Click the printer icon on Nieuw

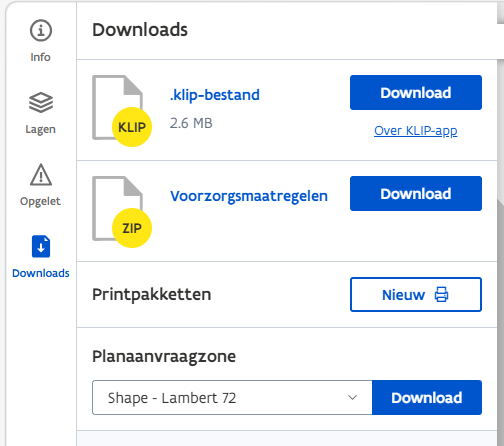[x=441, y=295]
